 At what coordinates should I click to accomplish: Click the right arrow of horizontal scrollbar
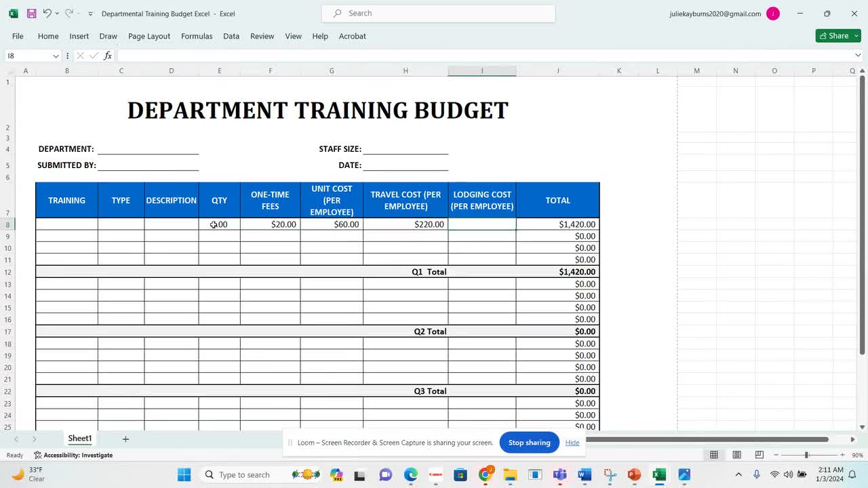[x=852, y=439]
